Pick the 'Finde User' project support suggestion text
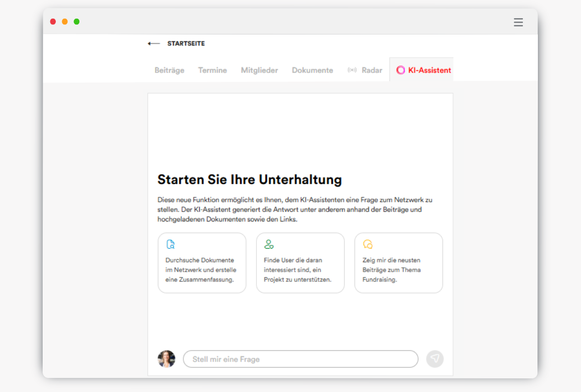This screenshot has height=392, width=581. point(297,270)
